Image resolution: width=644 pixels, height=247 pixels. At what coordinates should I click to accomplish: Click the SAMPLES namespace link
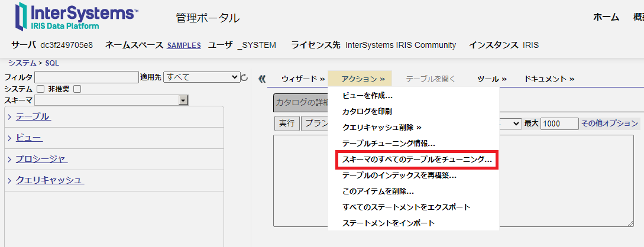click(x=184, y=45)
